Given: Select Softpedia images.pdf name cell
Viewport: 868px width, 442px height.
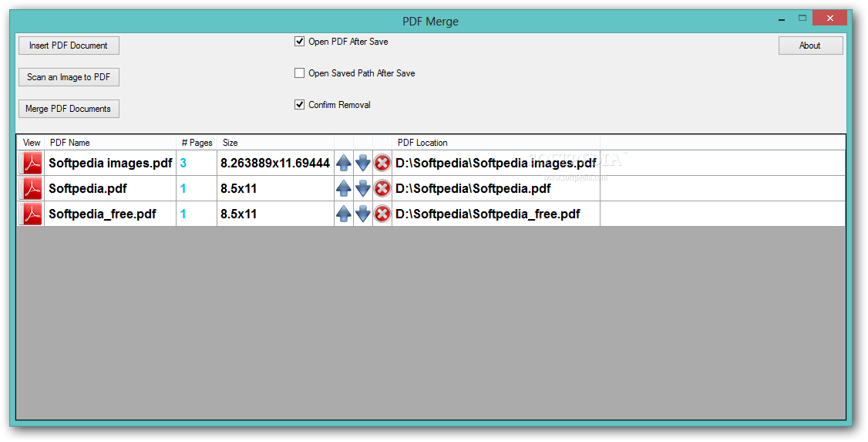Looking at the screenshot, I should [110, 163].
